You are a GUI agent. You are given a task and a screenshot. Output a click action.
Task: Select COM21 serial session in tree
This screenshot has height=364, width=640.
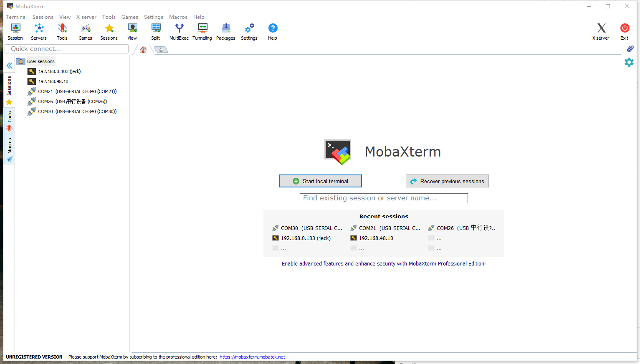pyautogui.click(x=72, y=91)
